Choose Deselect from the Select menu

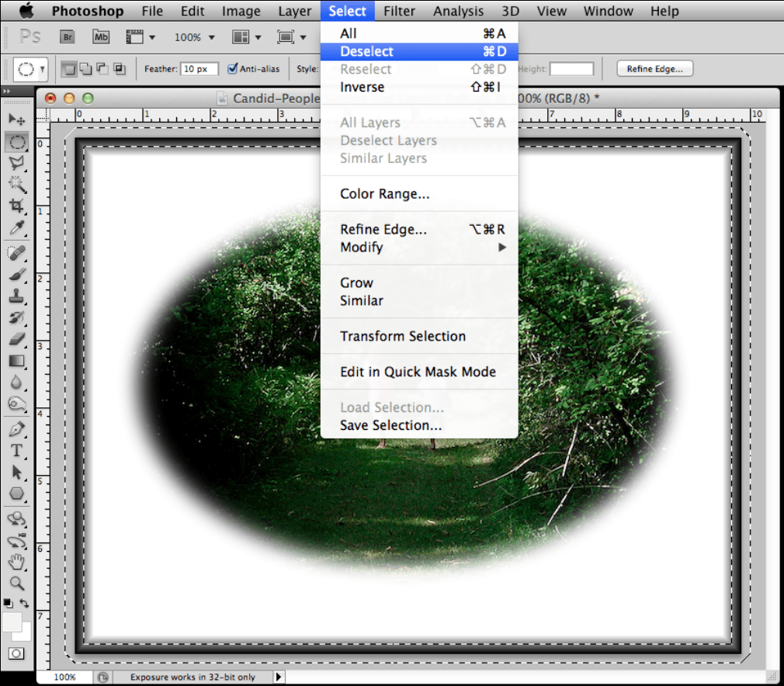pos(366,51)
